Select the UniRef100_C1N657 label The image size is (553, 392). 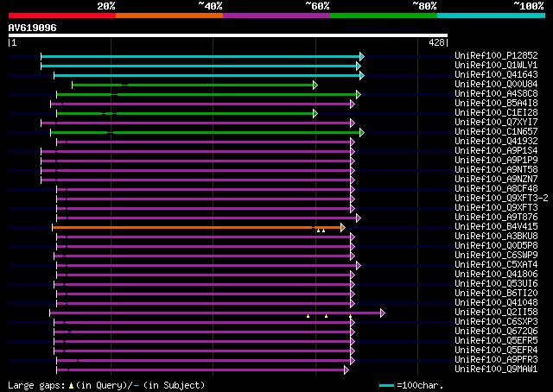(x=496, y=131)
